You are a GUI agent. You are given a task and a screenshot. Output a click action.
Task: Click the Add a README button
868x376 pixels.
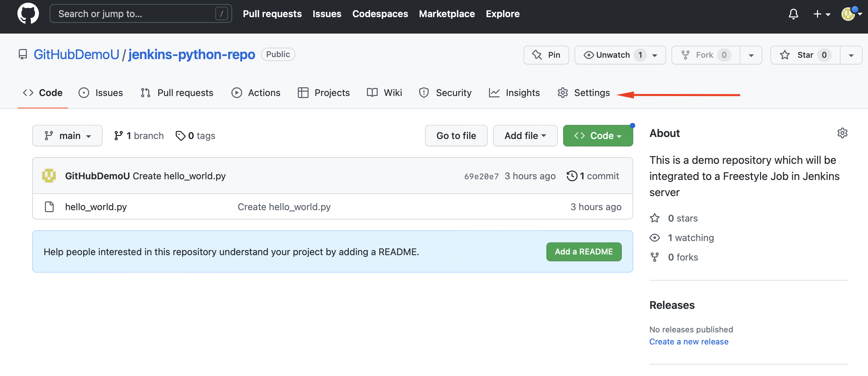point(584,251)
